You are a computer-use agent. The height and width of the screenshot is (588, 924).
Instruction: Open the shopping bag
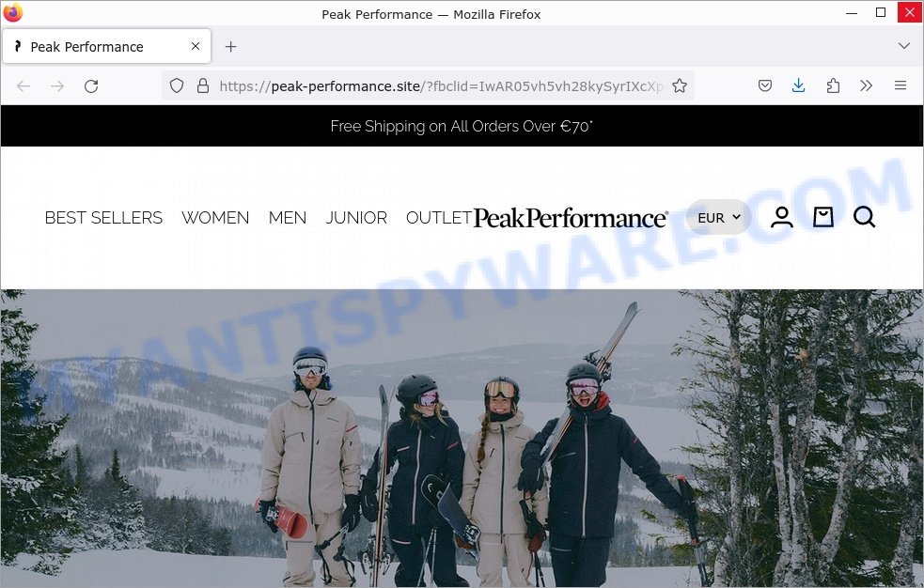click(x=823, y=217)
